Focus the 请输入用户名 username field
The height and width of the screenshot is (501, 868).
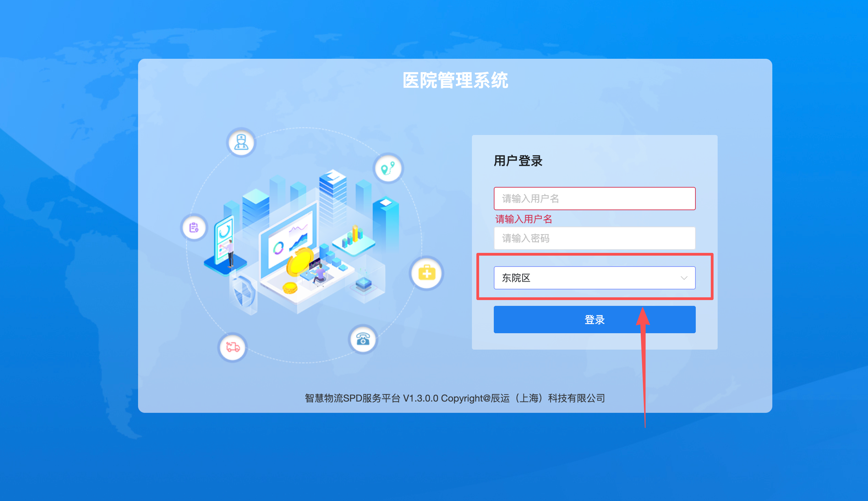tap(594, 199)
